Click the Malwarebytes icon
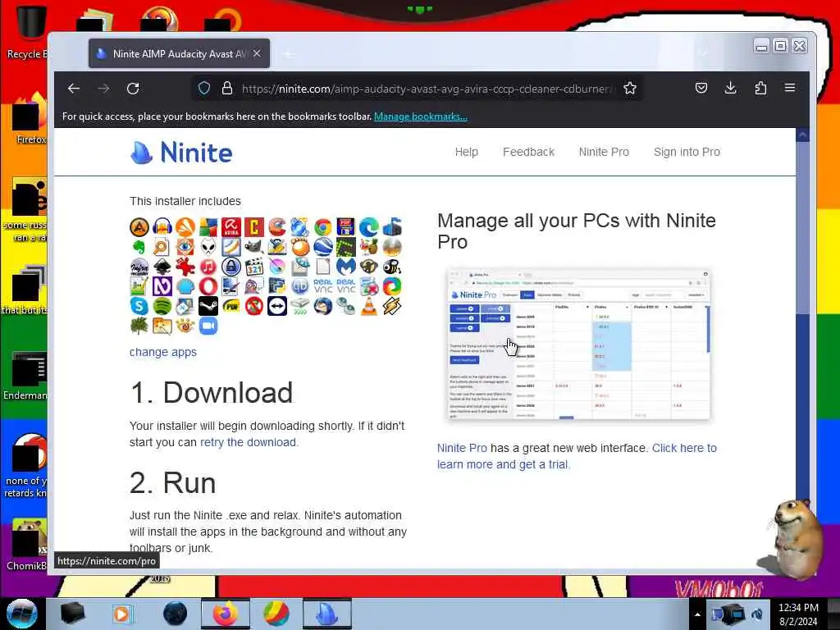 (x=346, y=267)
